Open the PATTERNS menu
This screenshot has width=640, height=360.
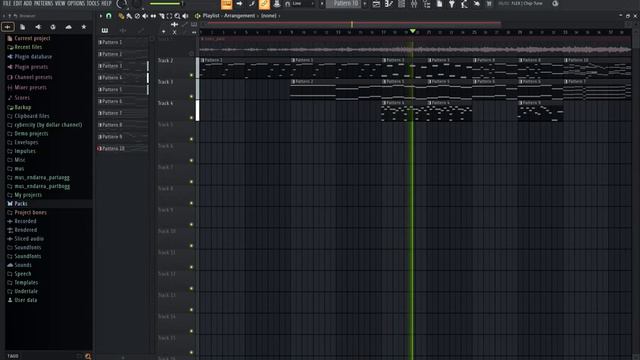[x=43, y=3]
